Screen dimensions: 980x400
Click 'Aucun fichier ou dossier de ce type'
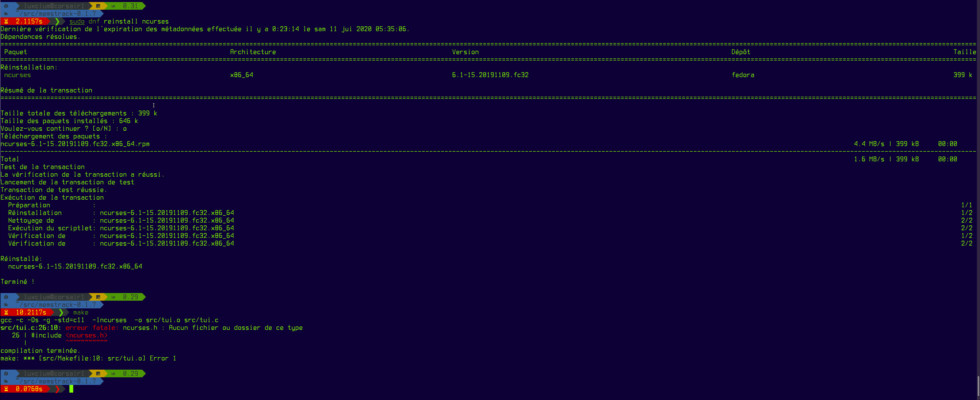point(236,327)
